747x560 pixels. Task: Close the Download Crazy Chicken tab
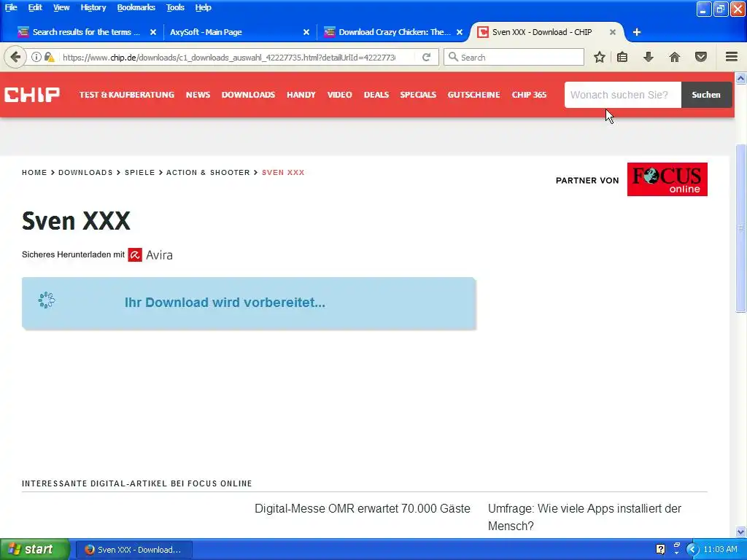tap(460, 32)
